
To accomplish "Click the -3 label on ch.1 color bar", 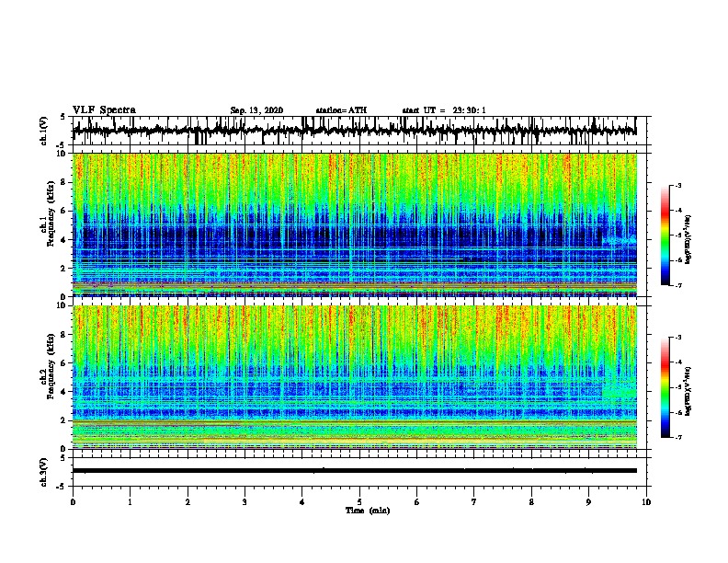I will pyautogui.click(x=677, y=186).
